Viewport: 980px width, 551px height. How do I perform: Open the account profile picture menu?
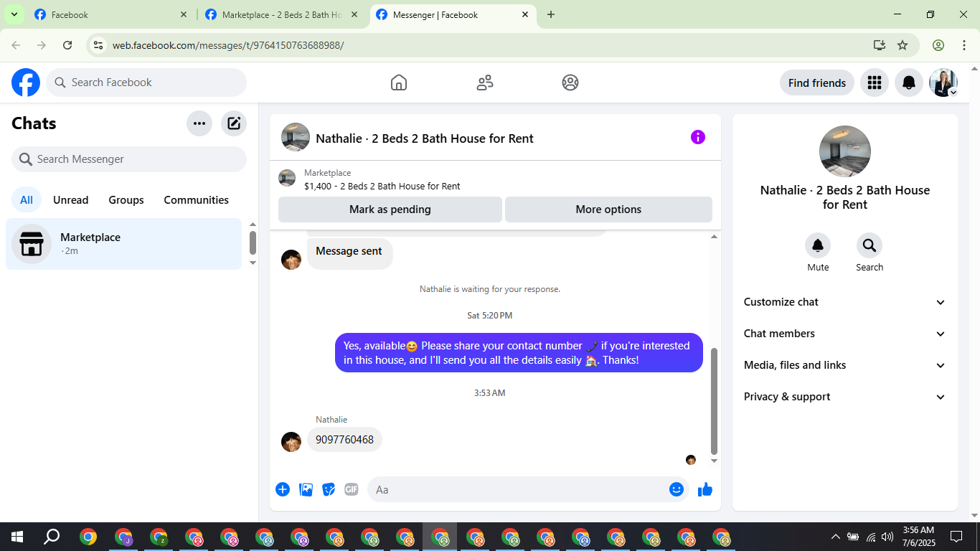tap(943, 83)
